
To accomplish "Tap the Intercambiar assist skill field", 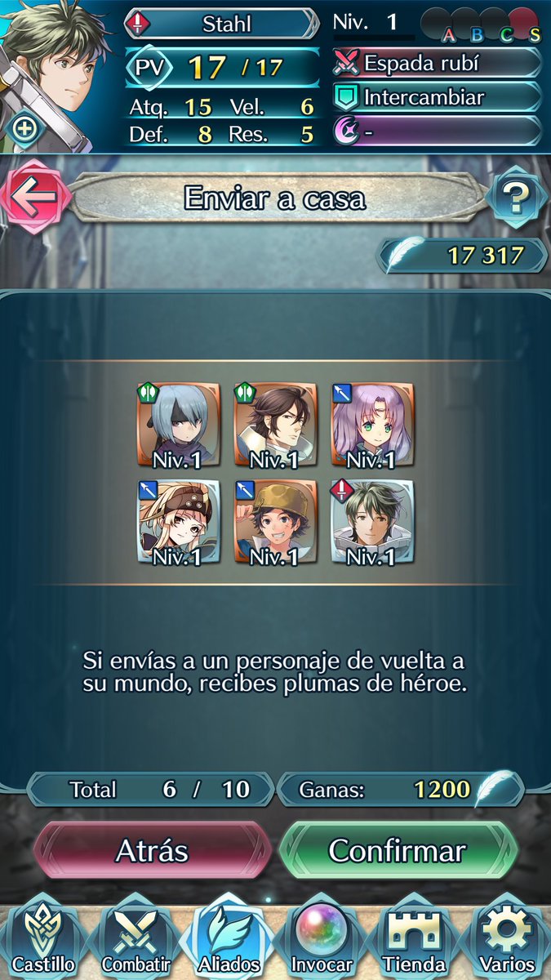I will click(x=438, y=97).
